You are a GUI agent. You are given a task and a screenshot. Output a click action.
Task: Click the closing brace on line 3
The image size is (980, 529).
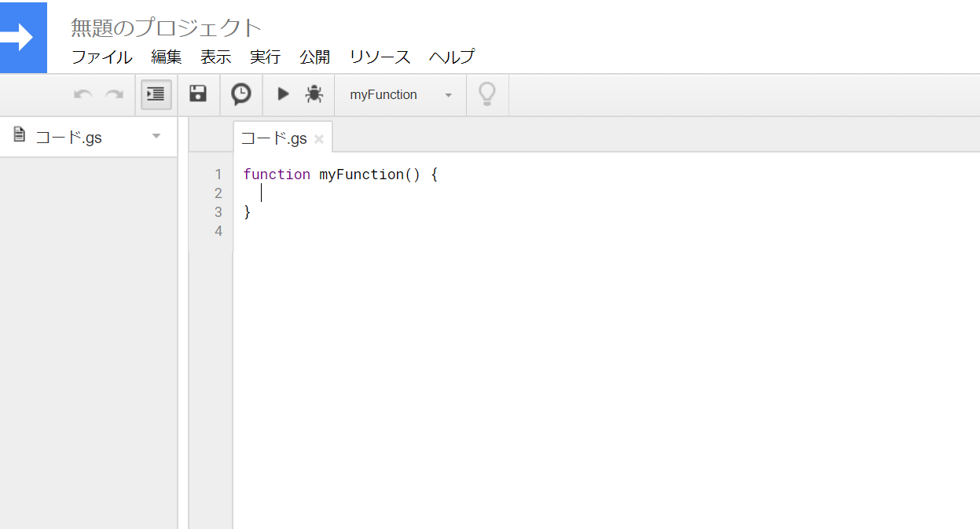[x=247, y=212]
